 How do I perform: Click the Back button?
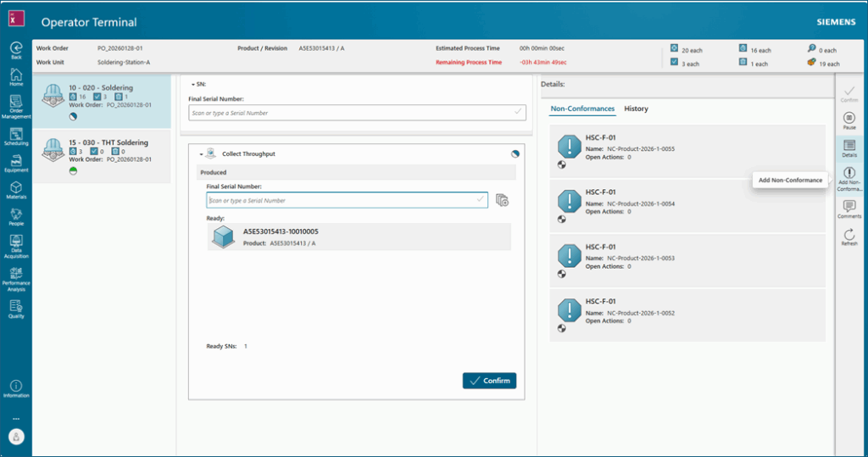click(x=16, y=49)
